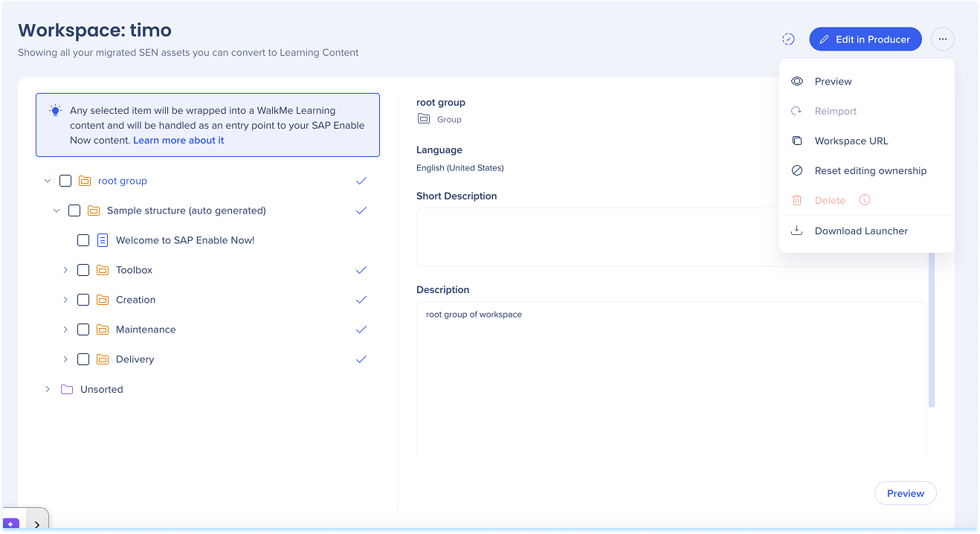Viewport: 980px width, 534px height.
Task: Open the Learn more about it link
Action: [x=178, y=140]
